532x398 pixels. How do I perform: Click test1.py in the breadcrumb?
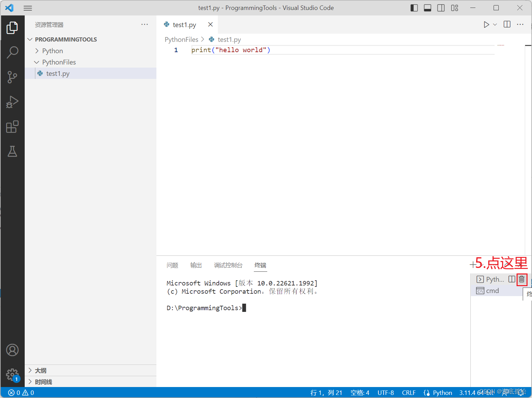229,39
